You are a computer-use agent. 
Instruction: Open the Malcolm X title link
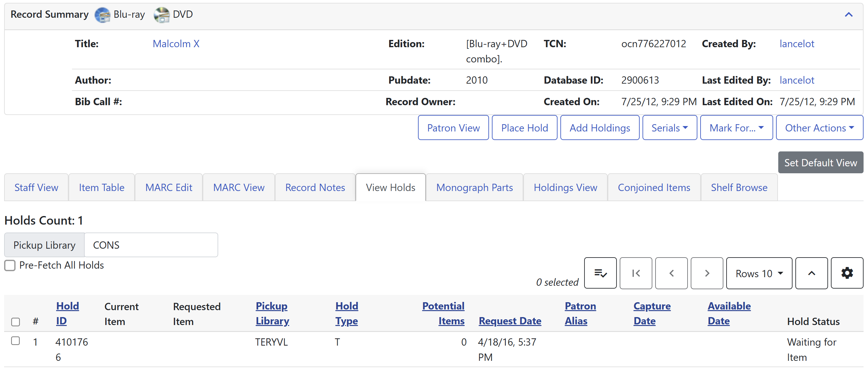point(176,44)
